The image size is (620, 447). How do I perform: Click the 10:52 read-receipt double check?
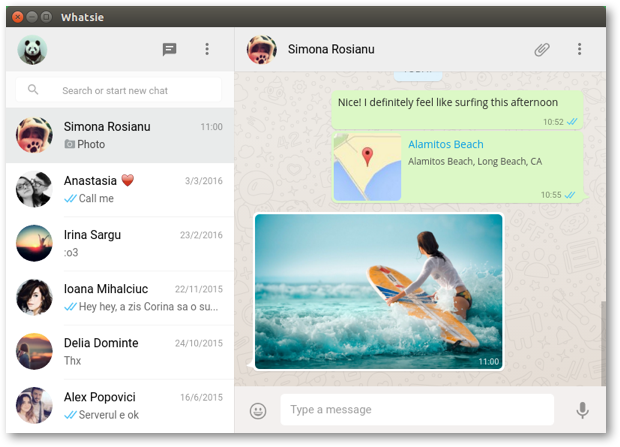click(x=572, y=122)
